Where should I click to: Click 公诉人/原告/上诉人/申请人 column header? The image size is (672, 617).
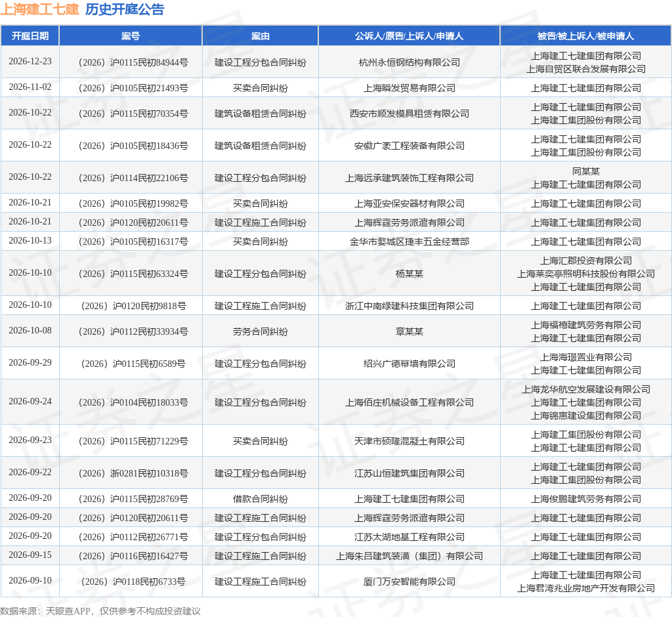[409, 36]
